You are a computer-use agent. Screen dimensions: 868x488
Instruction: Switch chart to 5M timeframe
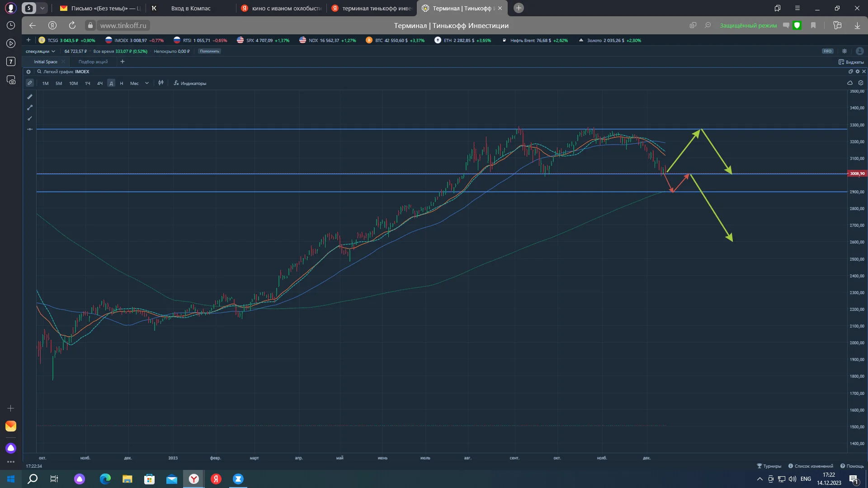(x=59, y=84)
